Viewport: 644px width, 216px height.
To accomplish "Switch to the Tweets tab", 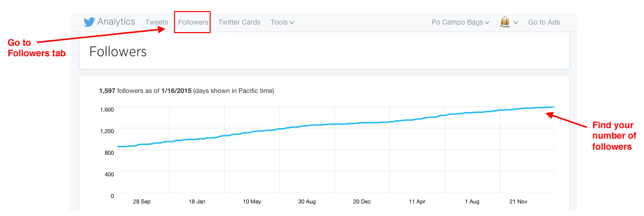I will tap(156, 22).
